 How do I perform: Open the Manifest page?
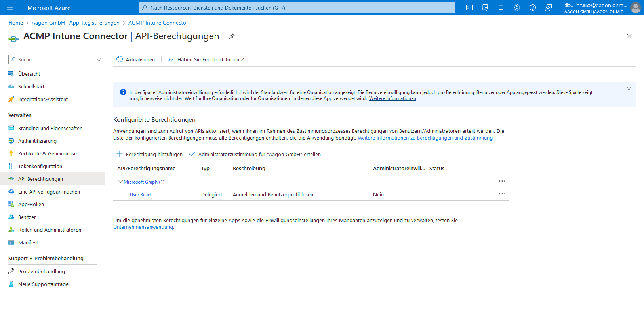click(x=28, y=242)
